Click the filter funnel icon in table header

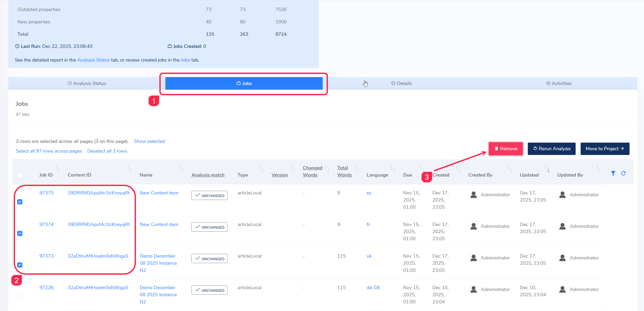(613, 173)
